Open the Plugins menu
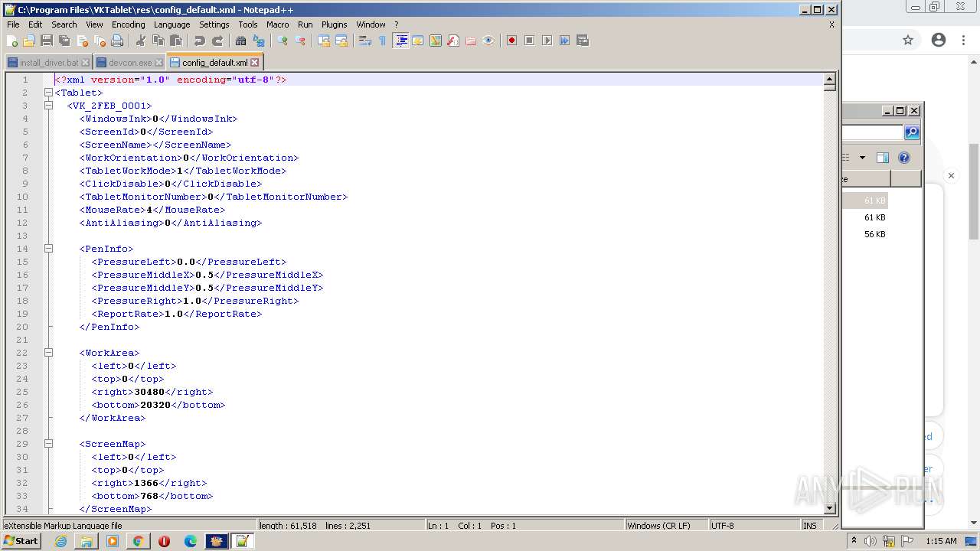 click(334, 24)
